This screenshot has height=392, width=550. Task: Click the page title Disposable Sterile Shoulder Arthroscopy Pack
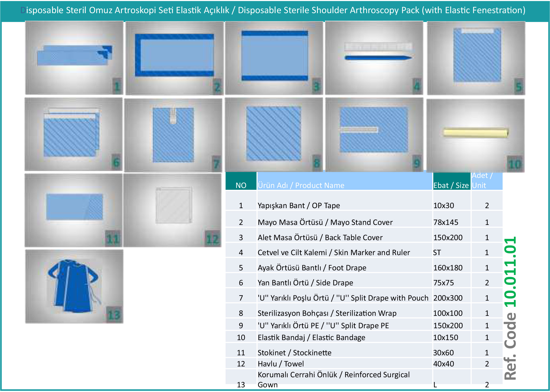click(x=273, y=10)
